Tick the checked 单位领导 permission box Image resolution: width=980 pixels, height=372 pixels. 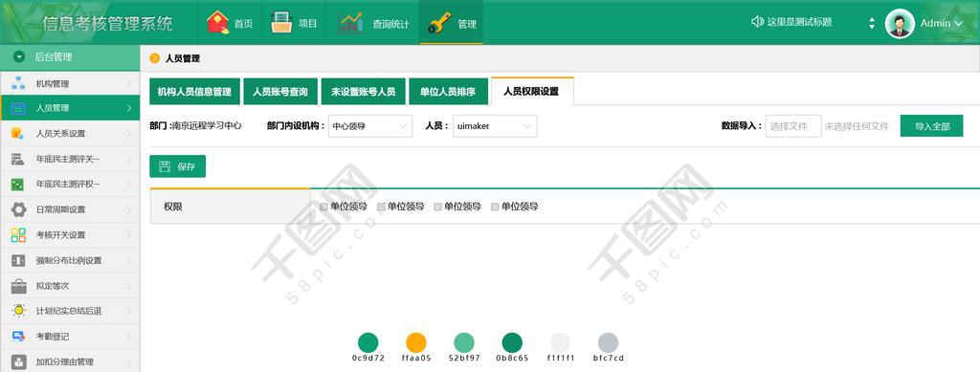(381, 207)
